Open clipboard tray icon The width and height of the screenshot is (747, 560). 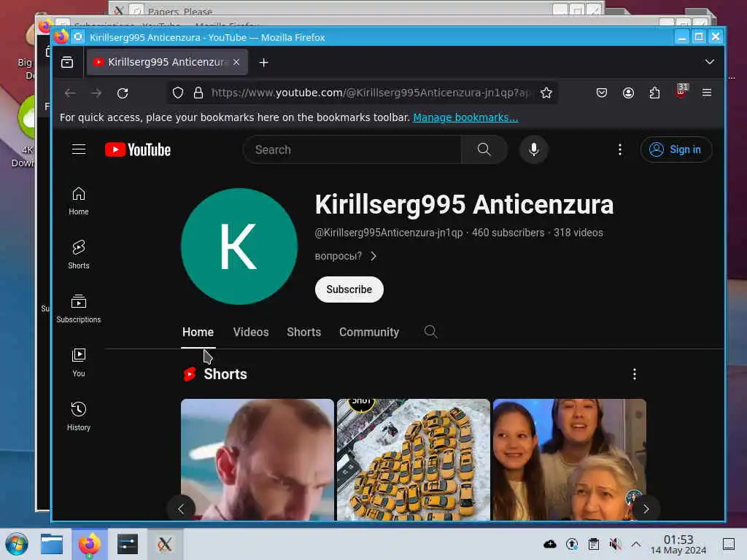click(594, 544)
